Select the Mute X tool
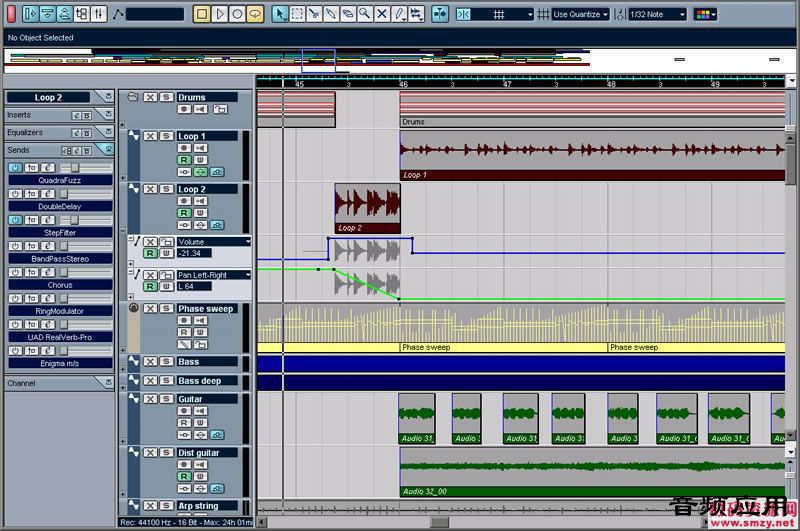The height and width of the screenshot is (531, 800). [x=382, y=14]
